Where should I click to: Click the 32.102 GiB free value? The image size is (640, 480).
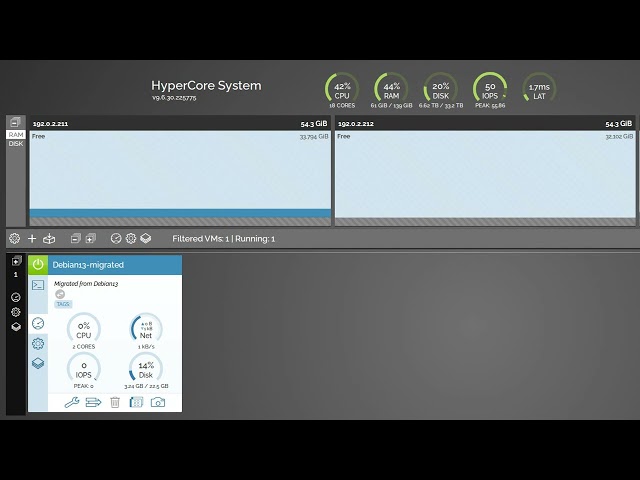pyautogui.click(x=619, y=137)
